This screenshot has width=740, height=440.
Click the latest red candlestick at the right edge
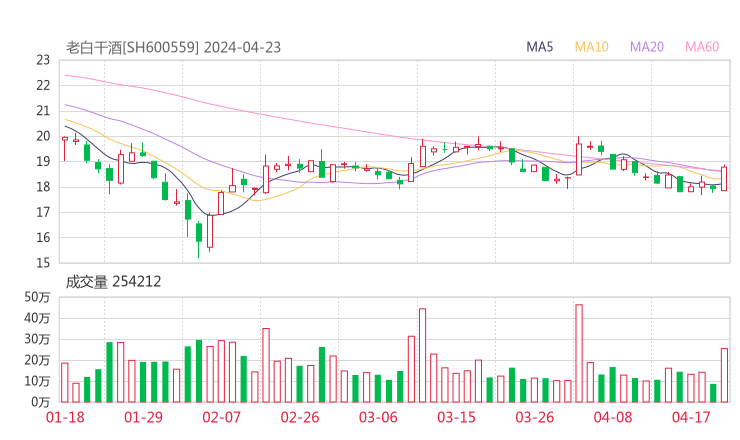click(724, 178)
